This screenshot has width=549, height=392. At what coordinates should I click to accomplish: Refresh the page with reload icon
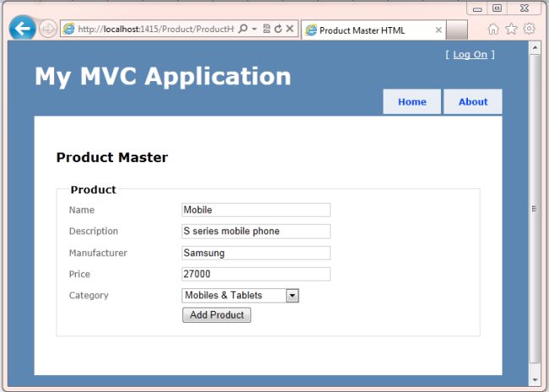[x=278, y=29]
